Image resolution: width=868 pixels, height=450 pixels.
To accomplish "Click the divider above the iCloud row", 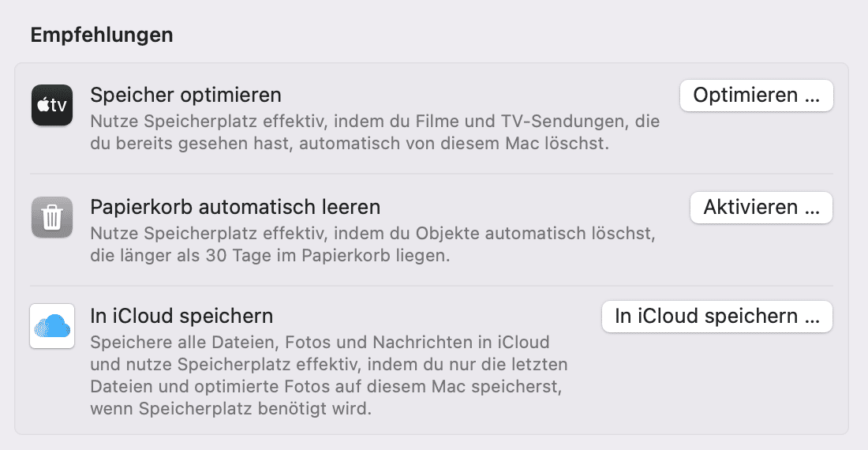I will point(431,286).
